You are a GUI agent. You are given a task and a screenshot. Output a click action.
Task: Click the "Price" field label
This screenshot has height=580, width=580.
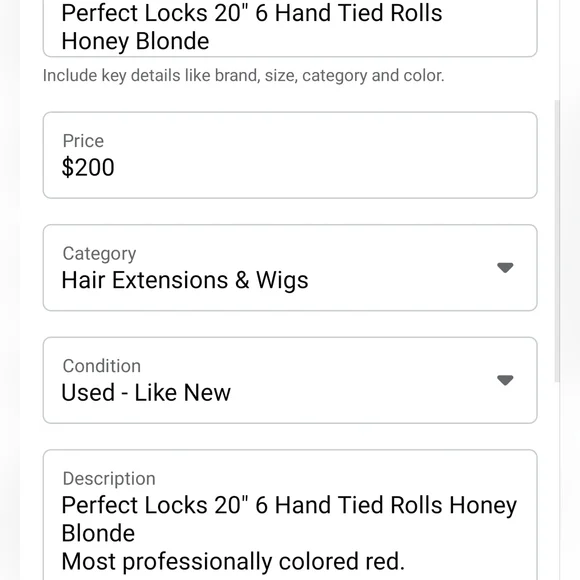[x=83, y=141]
